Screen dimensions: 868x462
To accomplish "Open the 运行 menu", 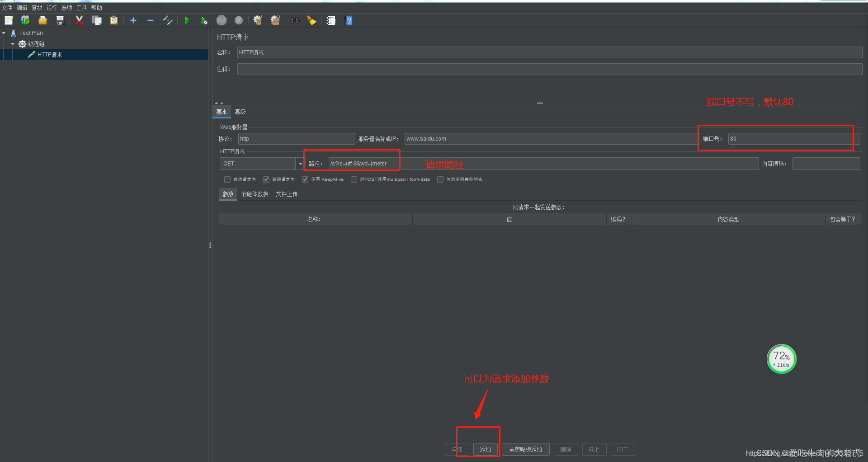I will 52,8.
